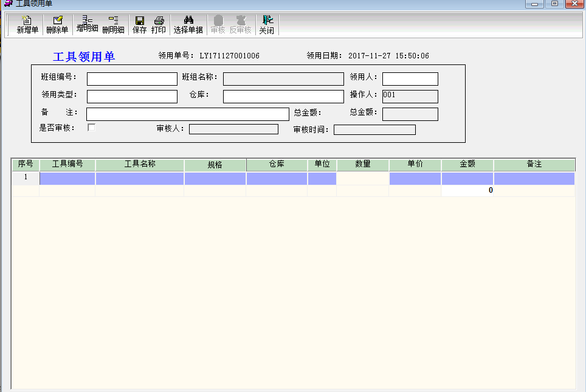Click the 审核时间 field
The image size is (586, 392).
coord(374,129)
